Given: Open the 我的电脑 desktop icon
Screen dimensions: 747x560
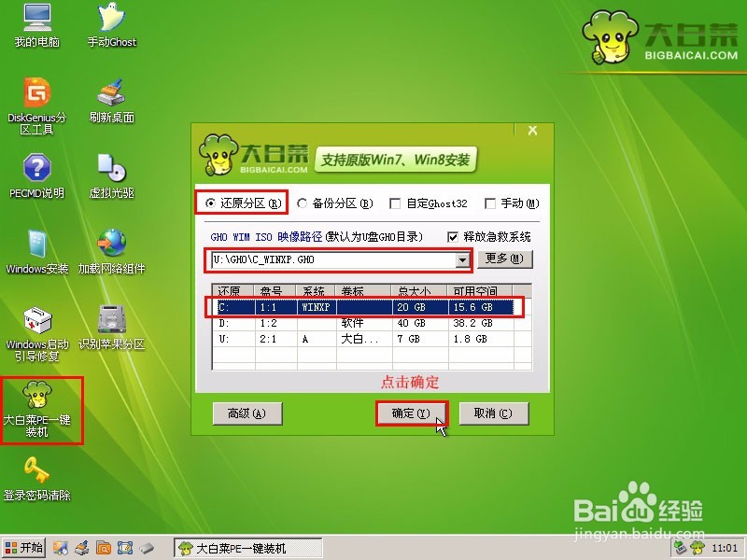Looking at the screenshot, I should pyautogui.click(x=36, y=26).
